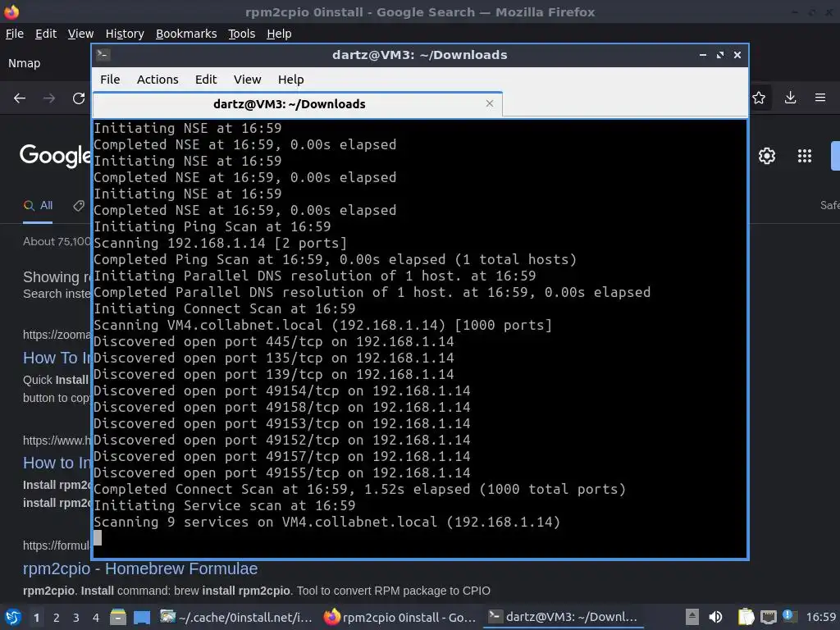Switch to the ~/.cache/0install.net taskbar window
Viewport: 840px width, 630px height.
coord(236,617)
